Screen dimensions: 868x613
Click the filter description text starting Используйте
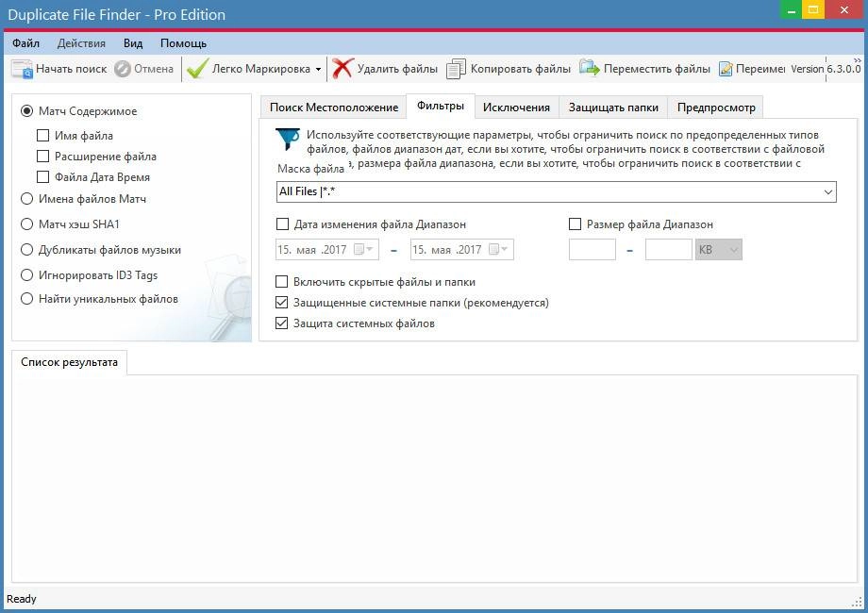[565, 149]
